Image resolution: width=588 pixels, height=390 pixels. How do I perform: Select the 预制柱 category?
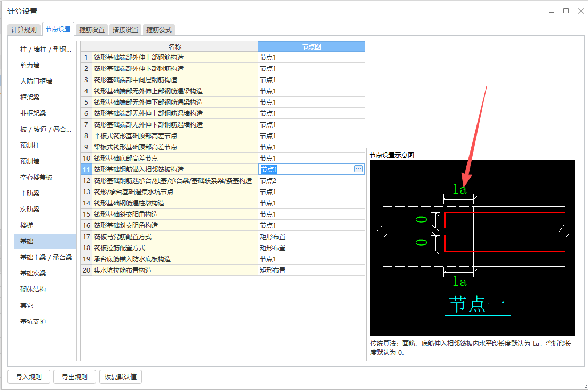(45, 146)
